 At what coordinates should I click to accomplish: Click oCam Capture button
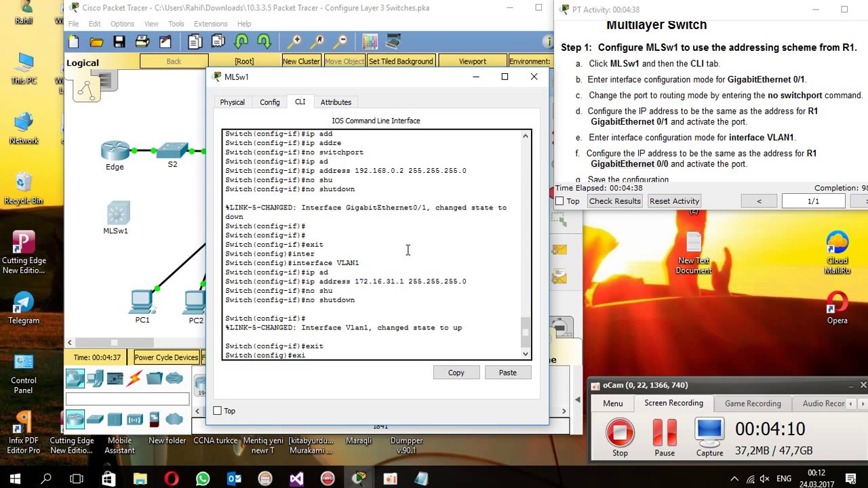709,438
